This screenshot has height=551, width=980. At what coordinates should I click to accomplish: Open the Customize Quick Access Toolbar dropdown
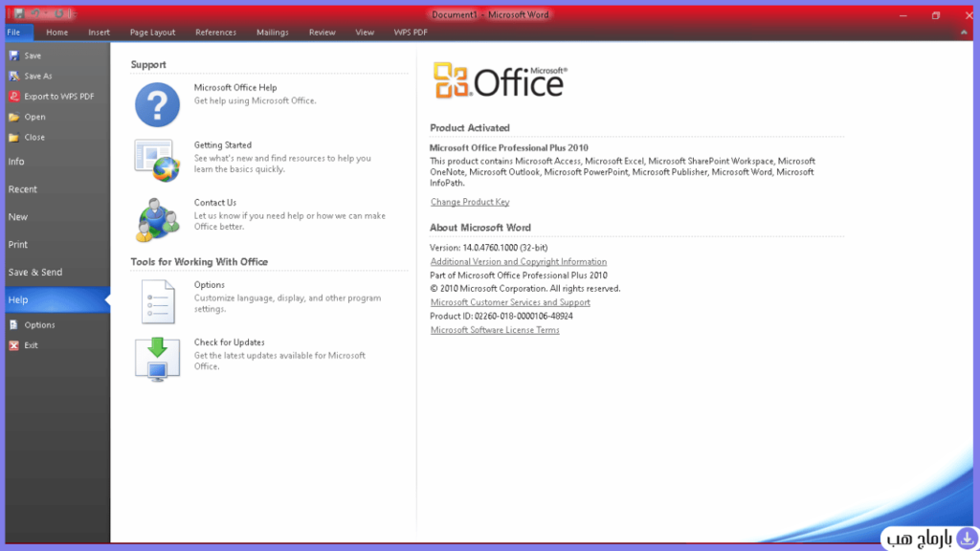click(74, 14)
